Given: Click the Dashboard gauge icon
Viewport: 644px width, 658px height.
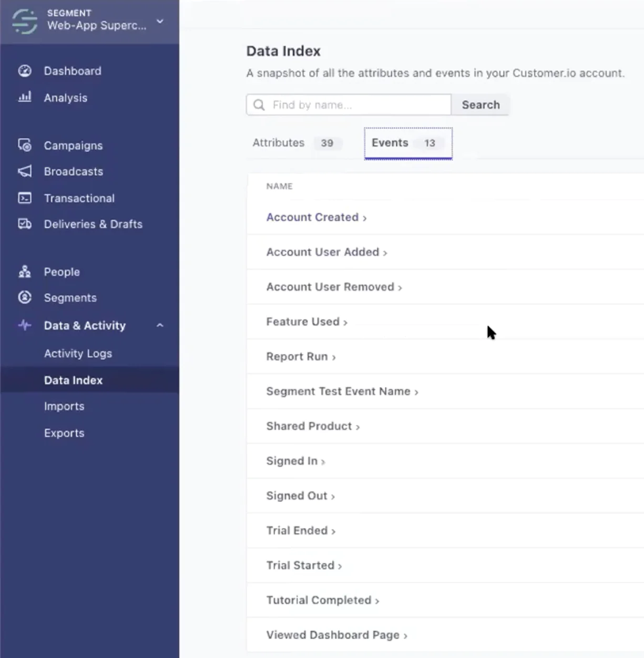Looking at the screenshot, I should point(25,71).
